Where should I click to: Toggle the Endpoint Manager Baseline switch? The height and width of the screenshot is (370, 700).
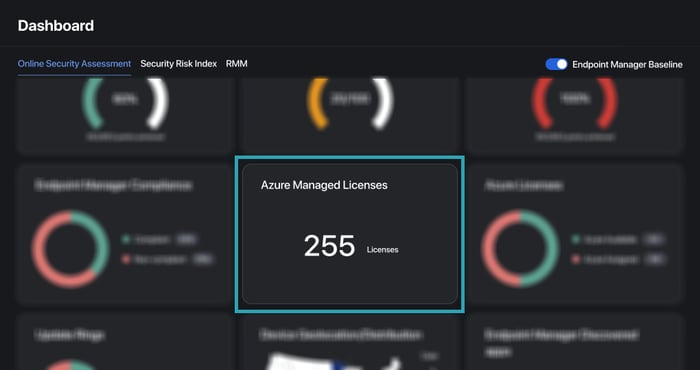pyautogui.click(x=556, y=64)
